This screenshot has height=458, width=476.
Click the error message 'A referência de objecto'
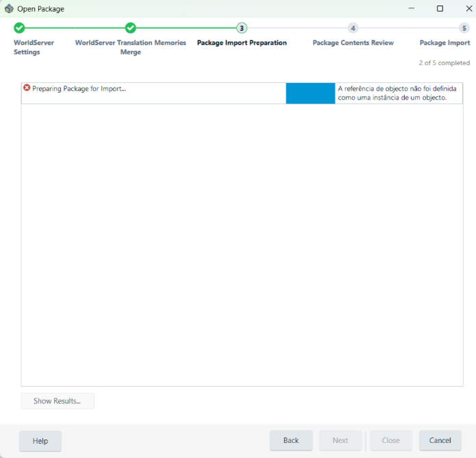tap(397, 93)
